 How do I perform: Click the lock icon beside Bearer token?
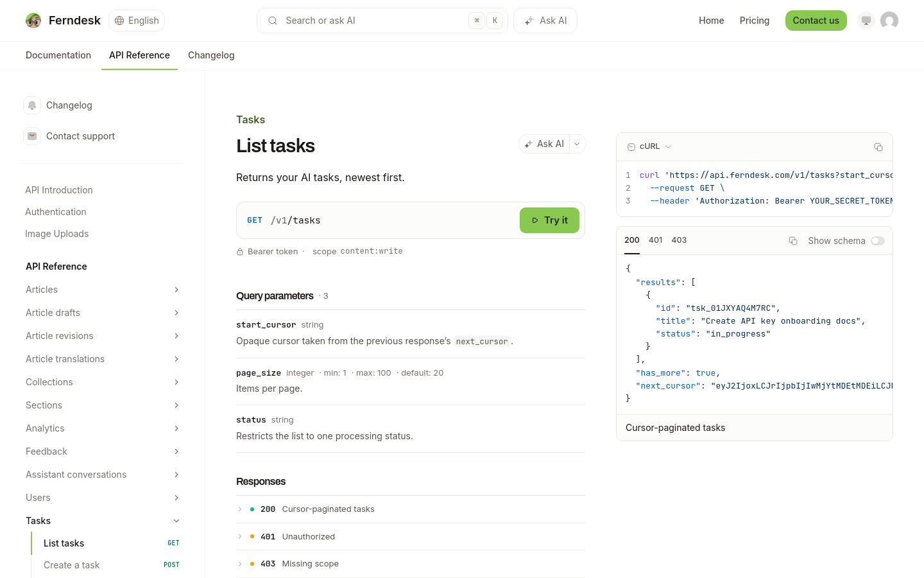click(x=240, y=252)
